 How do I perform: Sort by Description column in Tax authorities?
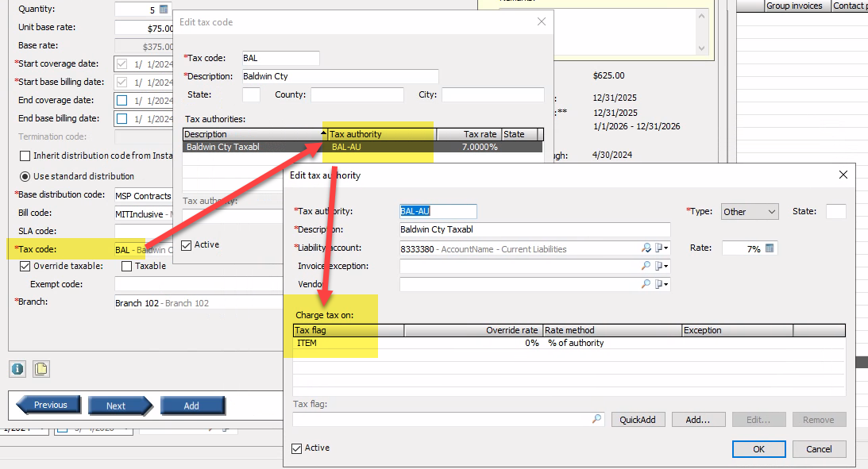(x=255, y=134)
